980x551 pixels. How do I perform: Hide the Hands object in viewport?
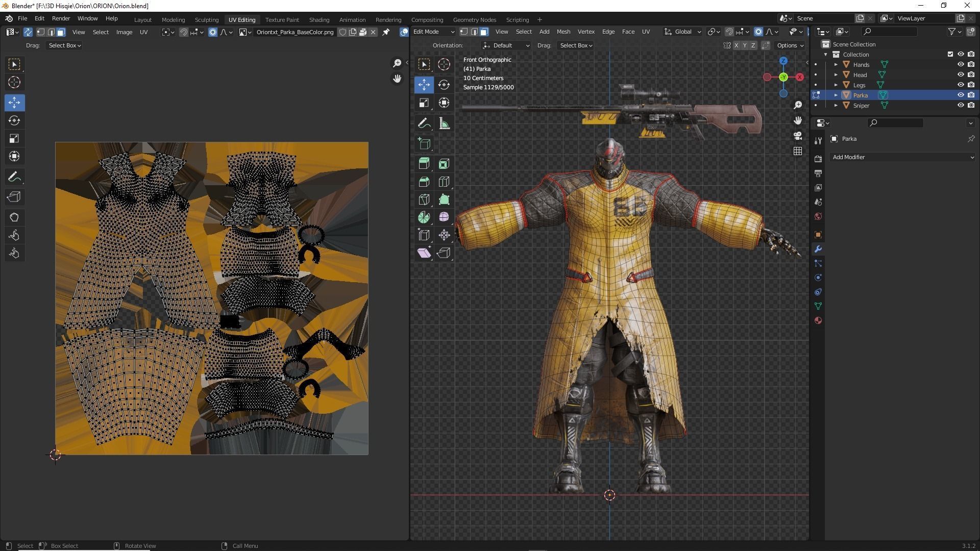[961, 65]
